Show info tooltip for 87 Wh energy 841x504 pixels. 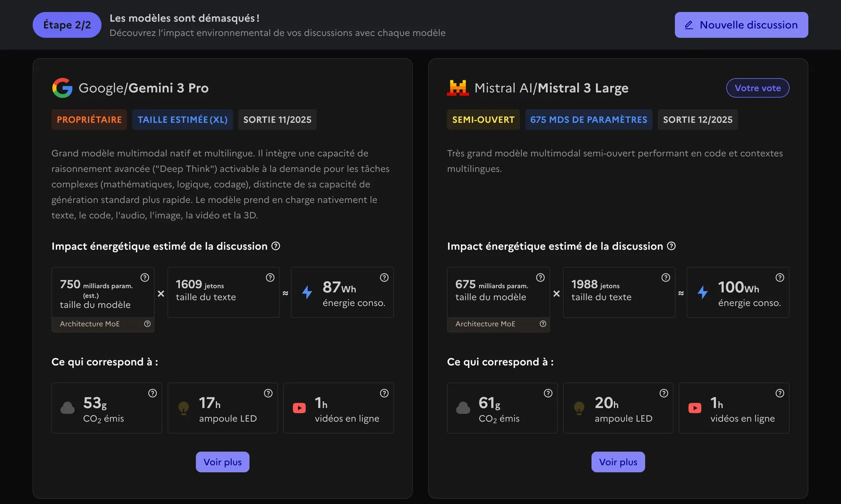click(x=384, y=277)
